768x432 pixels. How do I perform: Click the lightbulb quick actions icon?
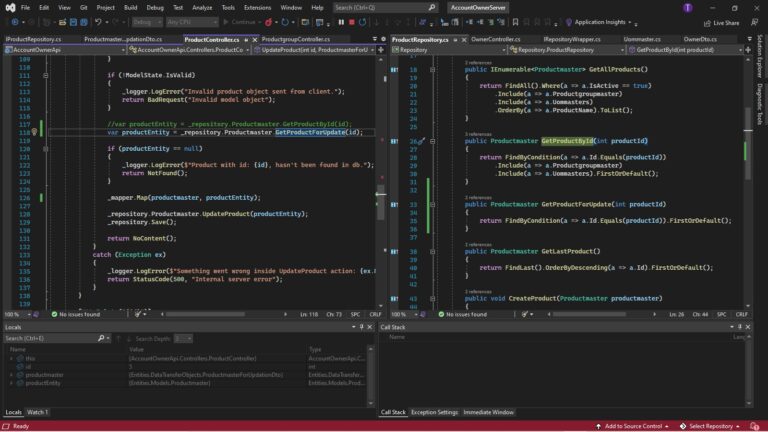[x=34, y=131]
